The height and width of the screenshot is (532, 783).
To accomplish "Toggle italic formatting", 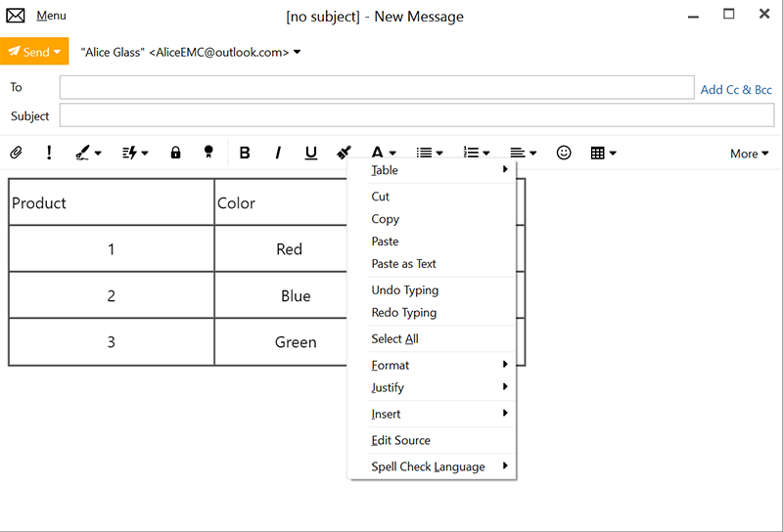I will [x=278, y=153].
